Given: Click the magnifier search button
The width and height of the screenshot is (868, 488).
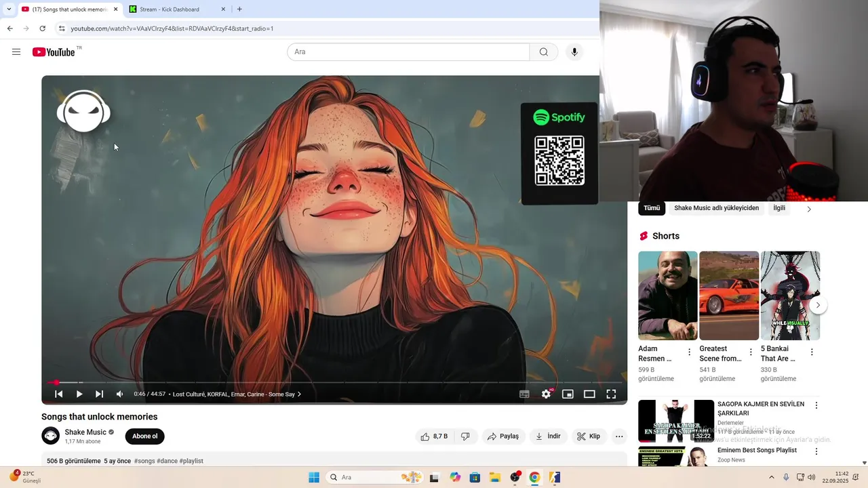Looking at the screenshot, I should pos(544,52).
